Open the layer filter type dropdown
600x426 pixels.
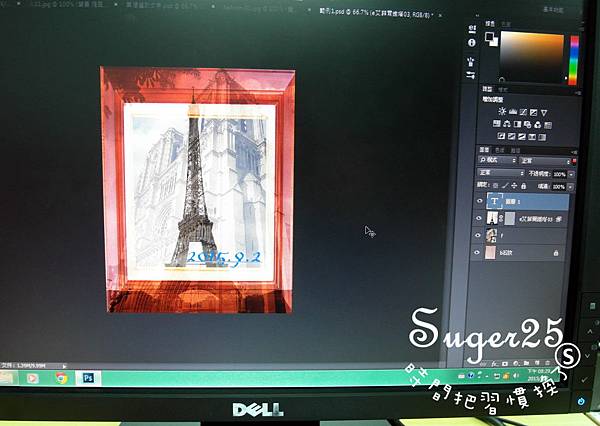497,160
